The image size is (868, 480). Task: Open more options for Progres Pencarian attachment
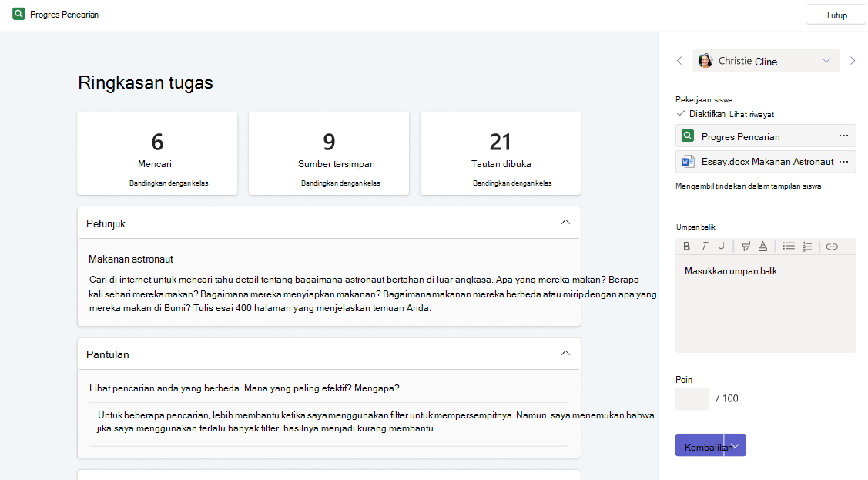843,136
